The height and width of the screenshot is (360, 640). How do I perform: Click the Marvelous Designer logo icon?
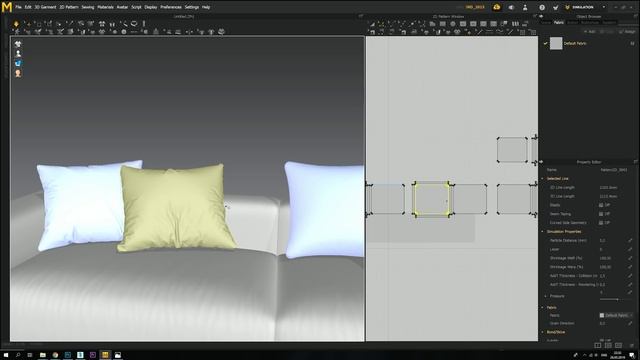coord(7,7)
